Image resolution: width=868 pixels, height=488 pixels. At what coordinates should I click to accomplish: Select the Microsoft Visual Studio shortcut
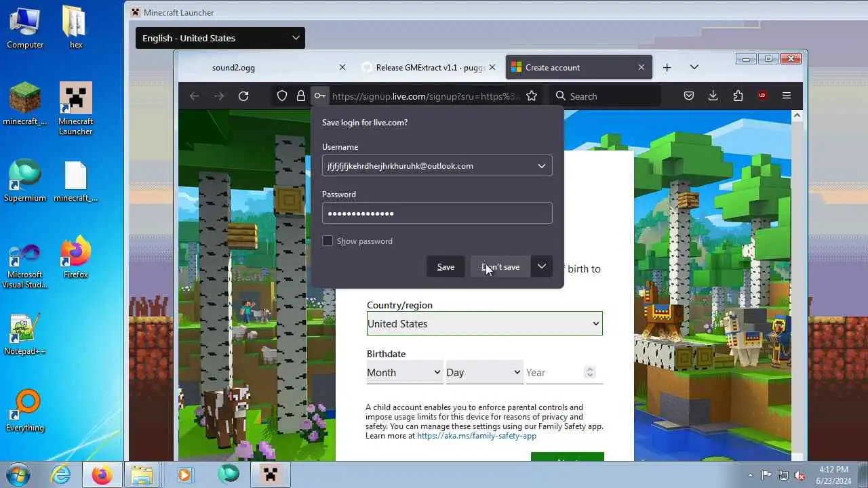pyautogui.click(x=25, y=266)
